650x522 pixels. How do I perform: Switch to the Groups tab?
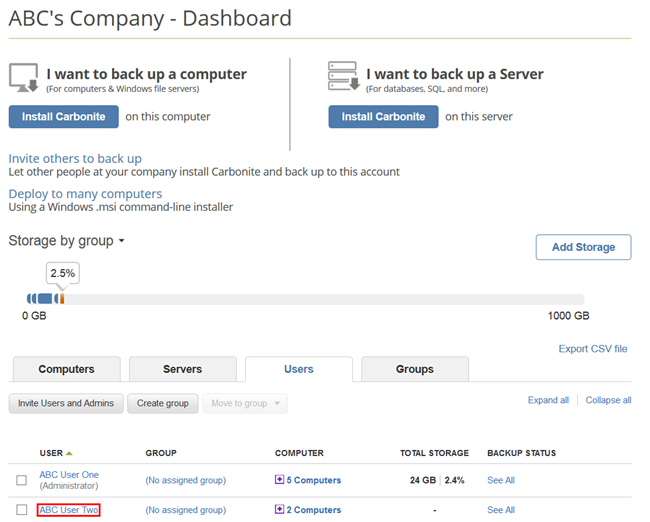tap(414, 369)
